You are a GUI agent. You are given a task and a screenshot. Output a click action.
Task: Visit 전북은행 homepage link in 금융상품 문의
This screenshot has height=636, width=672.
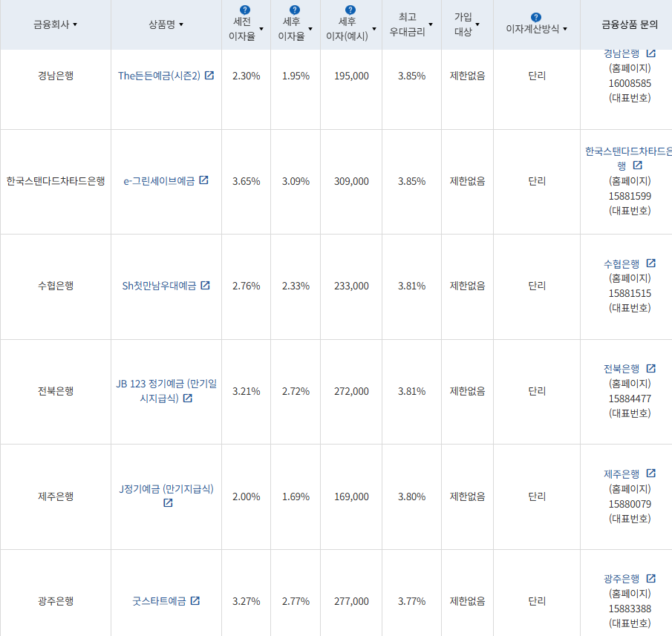(x=622, y=369)
